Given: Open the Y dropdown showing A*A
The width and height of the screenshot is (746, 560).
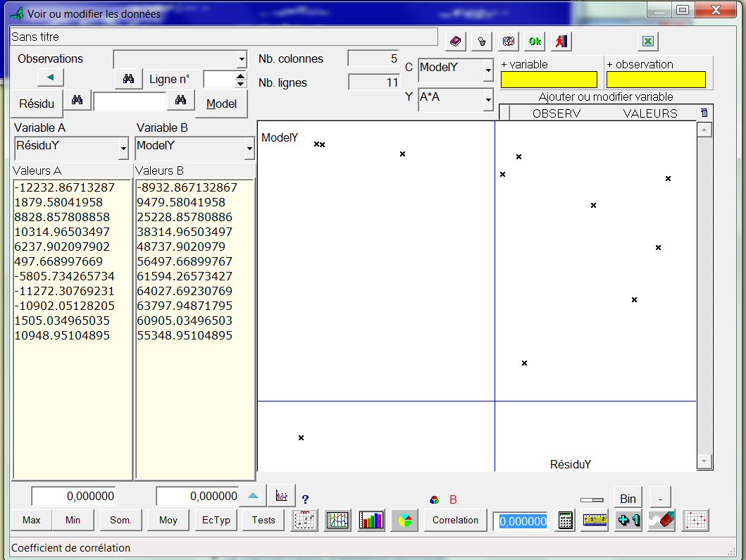Looking at the screenshot, I should point(488,101).
